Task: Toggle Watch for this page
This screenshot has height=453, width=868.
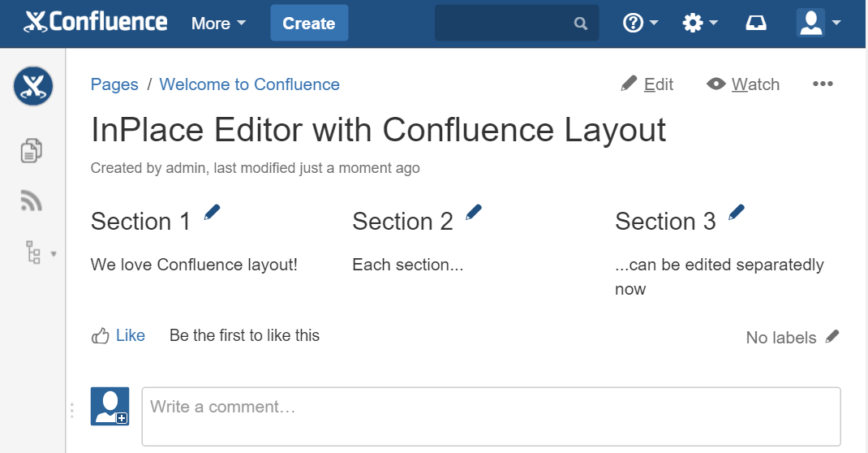Action: 743,84
